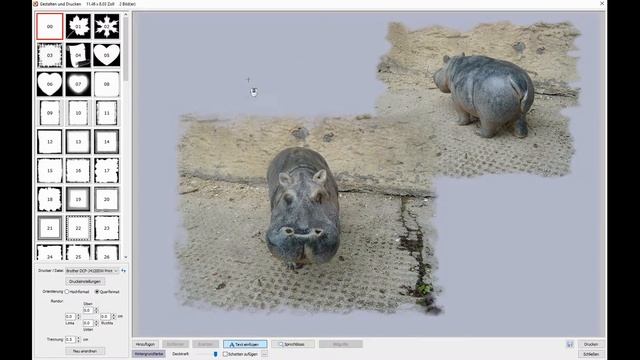The image size is (640, 360).
Task: Select frame mask 14
Action: click(107, 142)
